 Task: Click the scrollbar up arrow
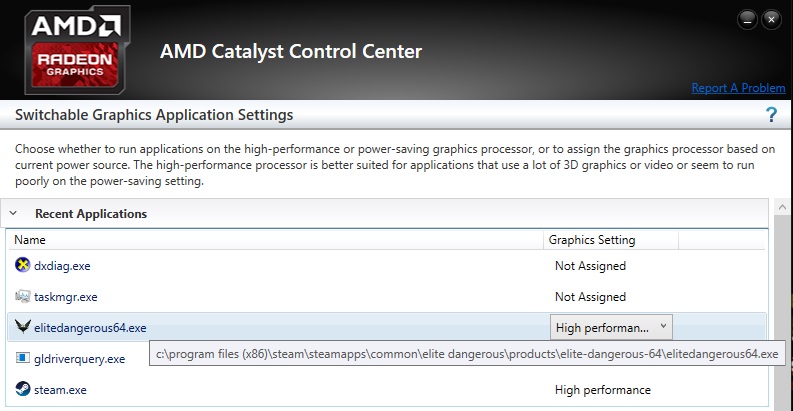point(782,207)
